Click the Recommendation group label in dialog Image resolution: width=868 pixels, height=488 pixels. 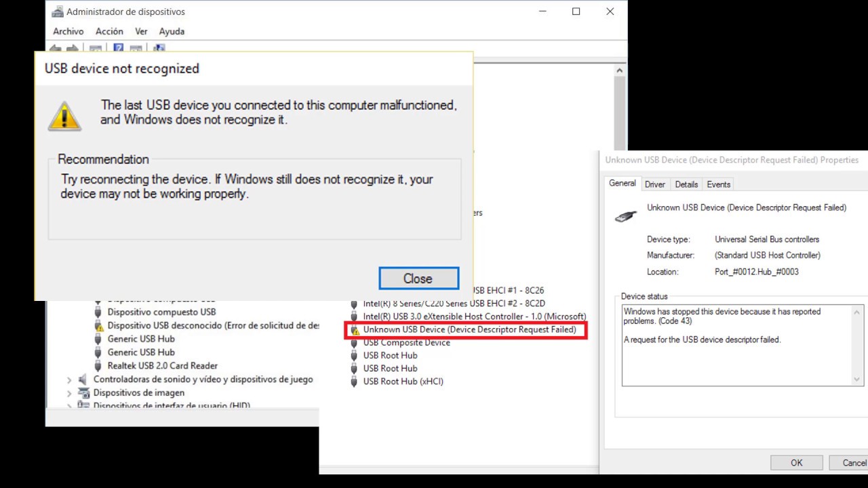[x=103, y=159]
